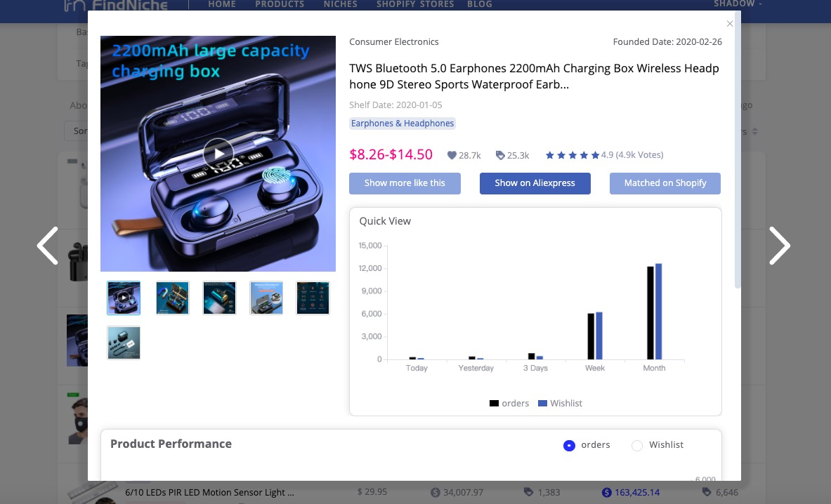Click the 34,007.97 value in bottom row

(x=463, y=492)
